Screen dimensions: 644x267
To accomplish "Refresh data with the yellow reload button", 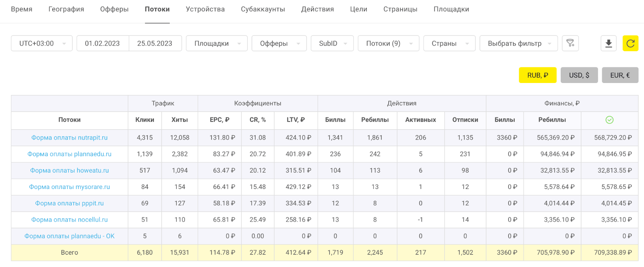I will point(630,43).
